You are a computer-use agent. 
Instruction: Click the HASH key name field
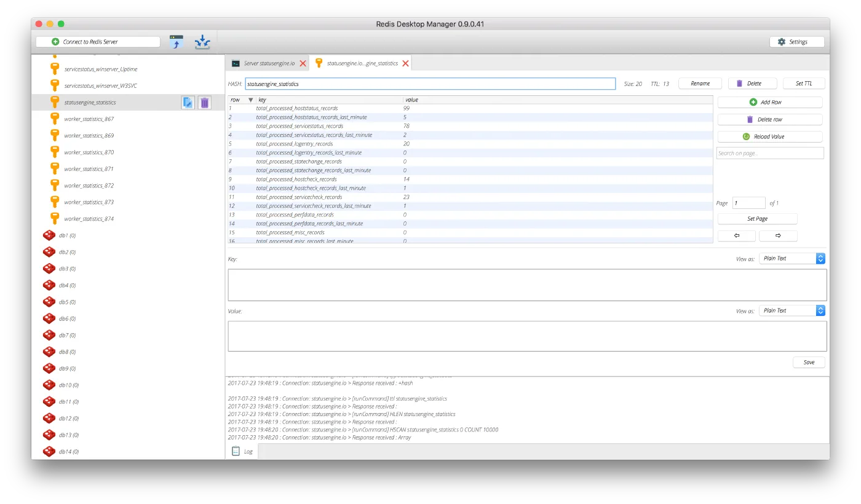(x=430, y=84)
